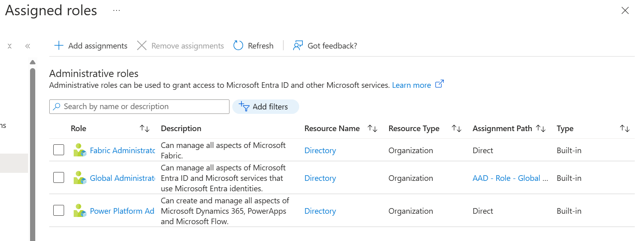This screenshot has width=644, height=241.
Task: Click the external link icon after Learn more
Action: point(439,84)
